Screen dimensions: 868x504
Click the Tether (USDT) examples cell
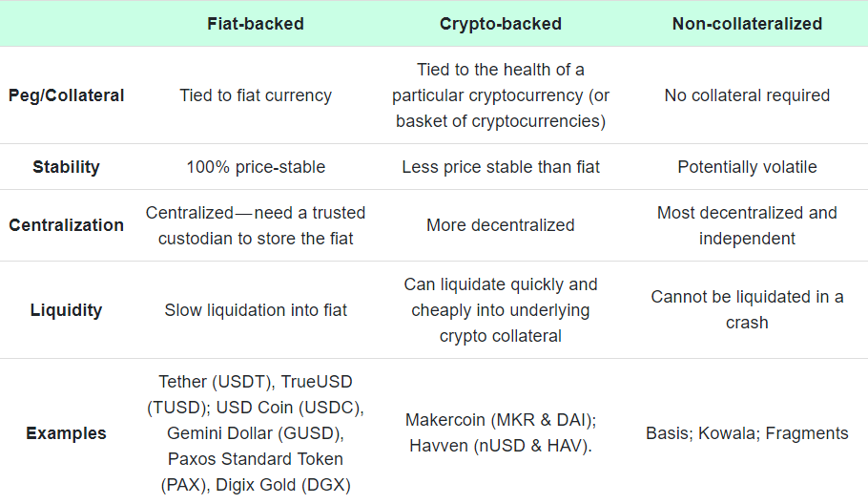tap(256, 433)
